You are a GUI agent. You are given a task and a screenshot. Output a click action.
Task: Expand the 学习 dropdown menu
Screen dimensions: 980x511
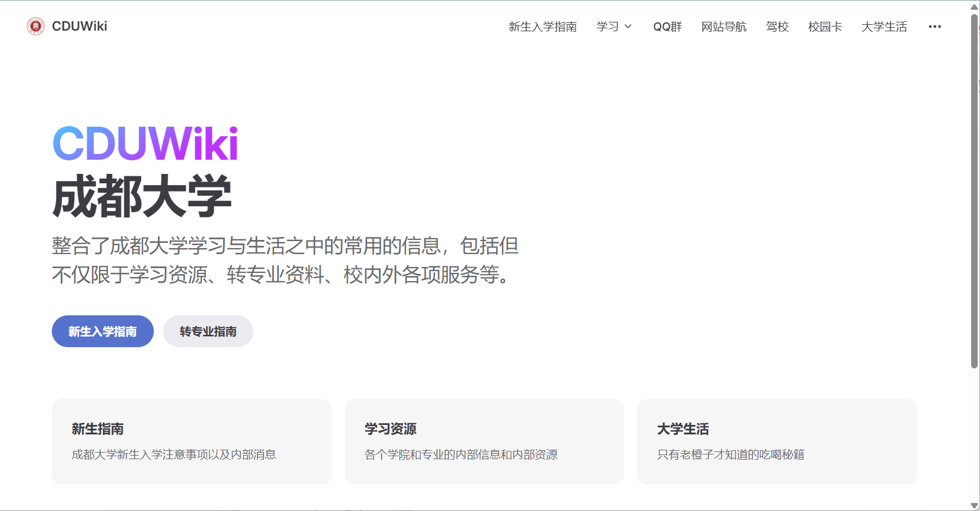(x=614, y=27)
